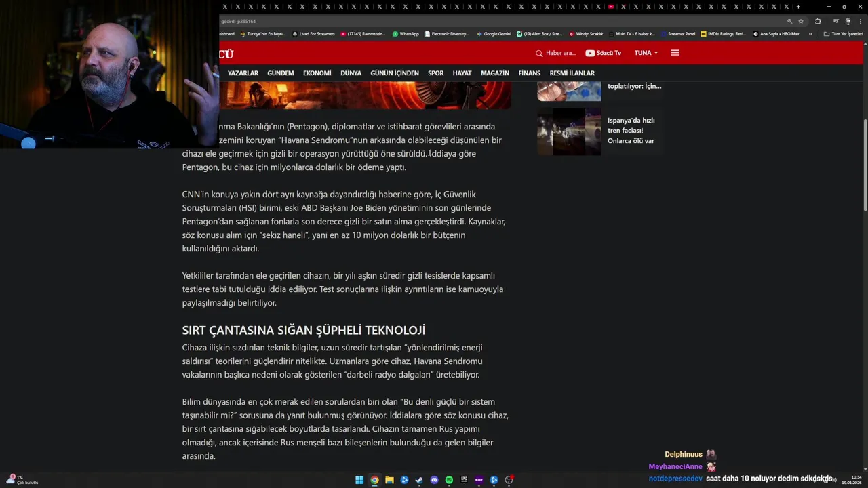This screenshot has width=868, height=488.
Task: Click the Chrome taskbar icon
Action: [x=374, y=480]
